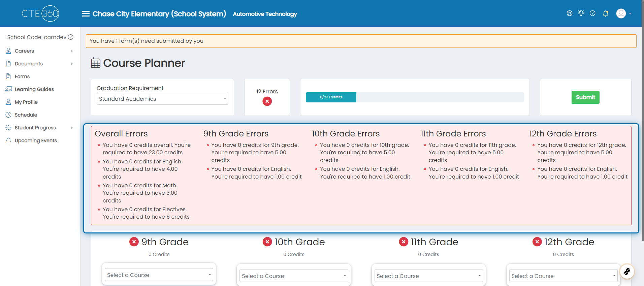Click the lightbulb ideas icon
Image resolution: width=644 pixels, height=286 pixels.
[x=581, y=13]
